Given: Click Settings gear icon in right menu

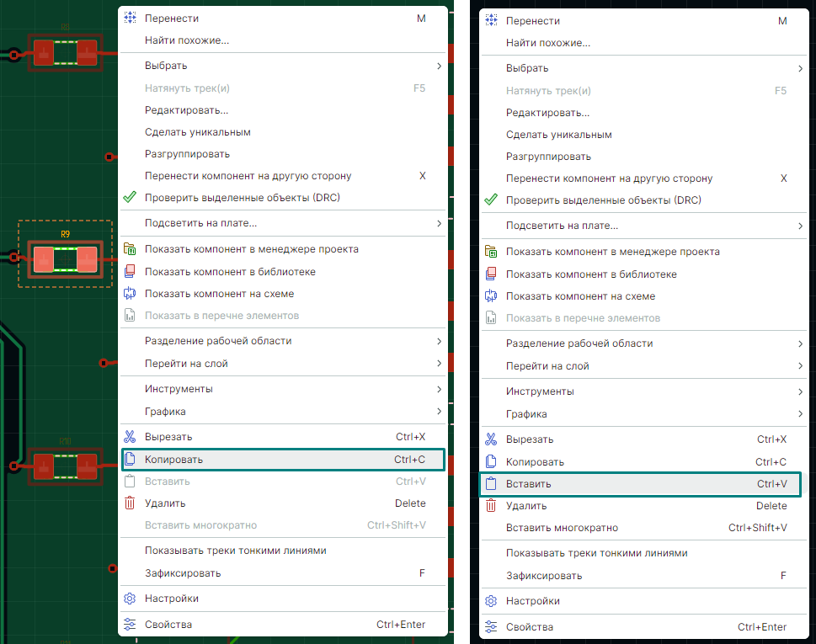Looking at the screenshot, I should pos(491,601).
